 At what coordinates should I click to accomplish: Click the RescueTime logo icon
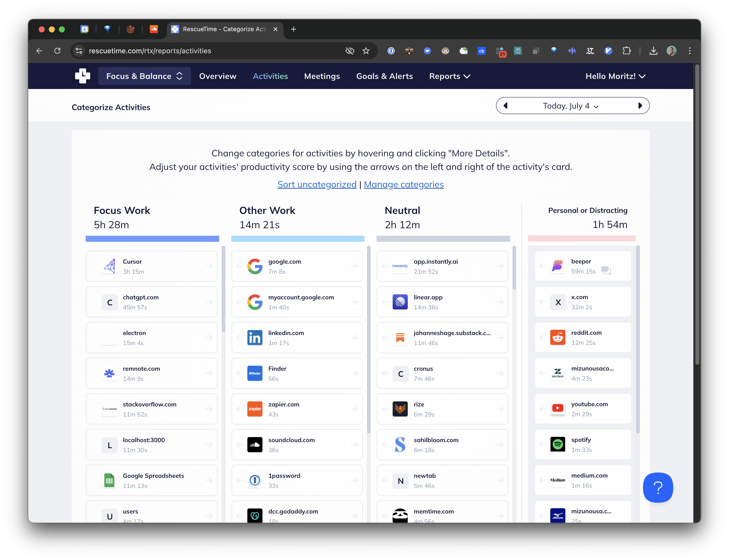coord(82,76)
